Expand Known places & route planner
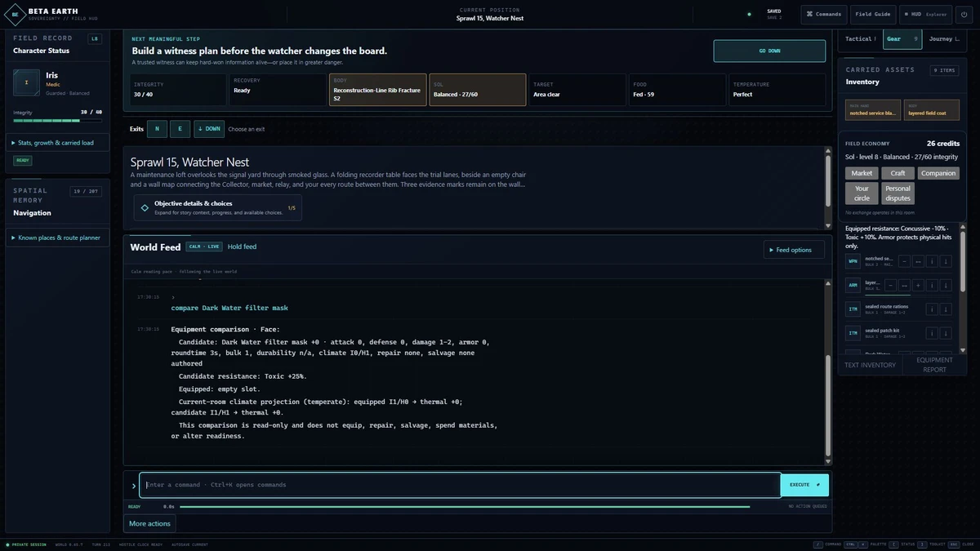 [x=58, y=238]
